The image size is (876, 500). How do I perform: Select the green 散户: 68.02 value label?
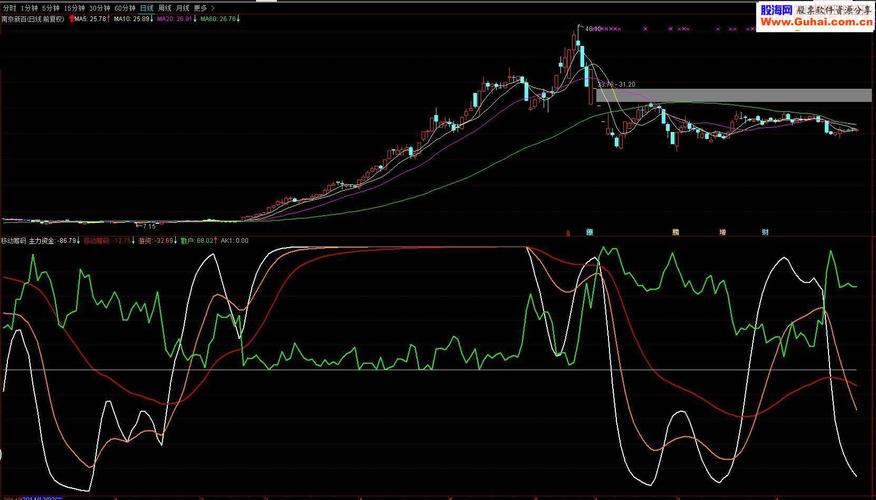(199, 241)
